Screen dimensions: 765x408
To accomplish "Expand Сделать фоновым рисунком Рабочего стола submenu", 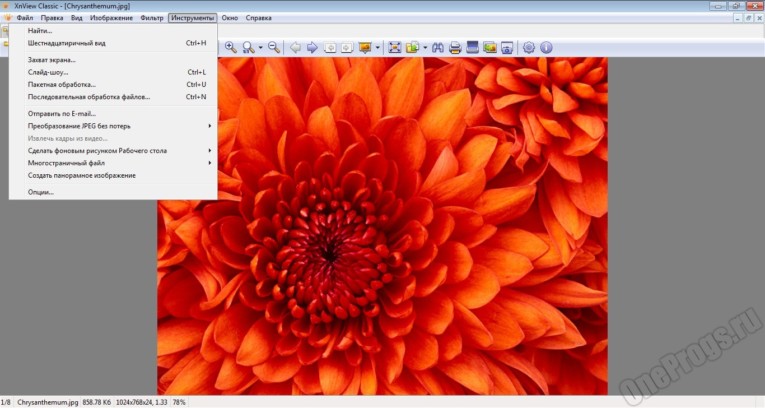I will [x=113, y=151].
